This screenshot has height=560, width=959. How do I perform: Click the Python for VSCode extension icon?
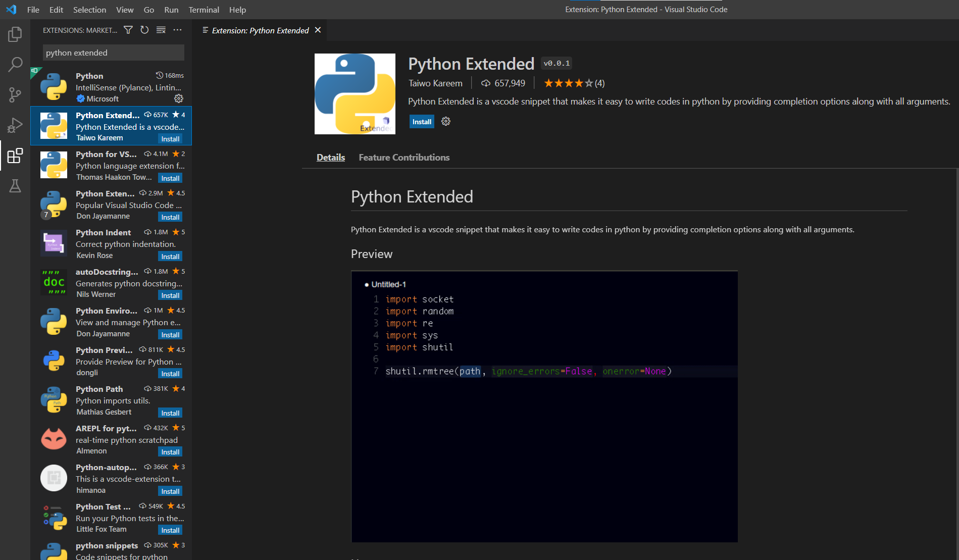54,165
